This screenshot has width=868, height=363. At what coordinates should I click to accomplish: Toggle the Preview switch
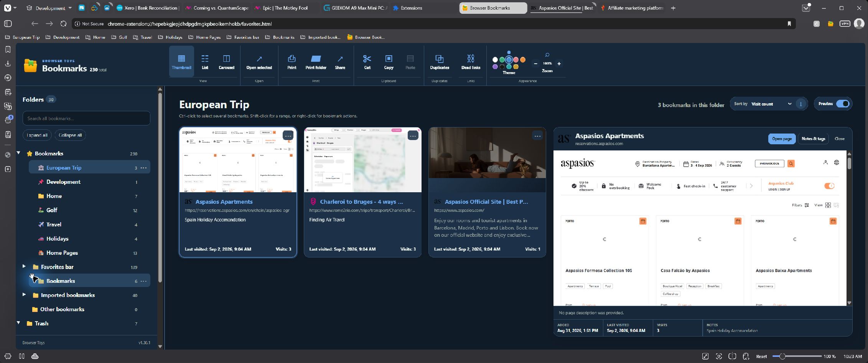click(843, 104)
